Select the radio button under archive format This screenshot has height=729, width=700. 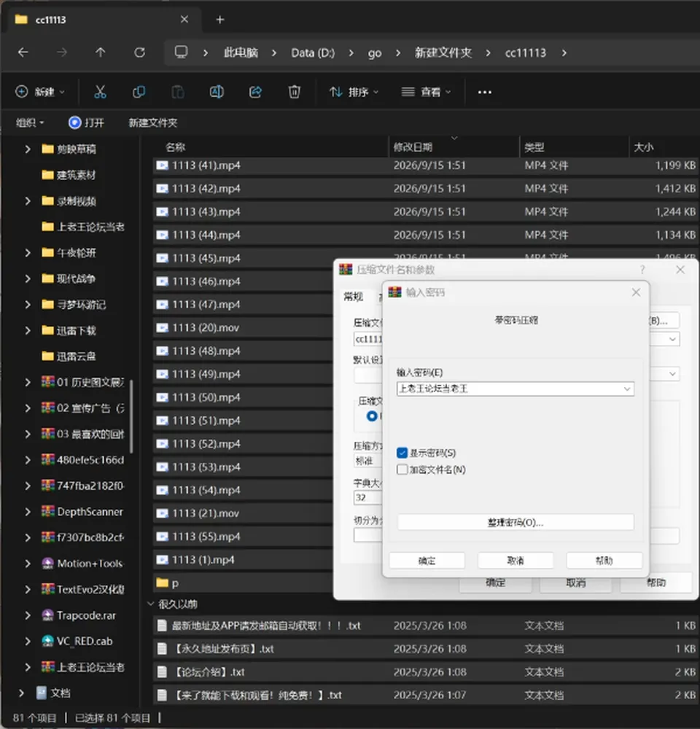(x=372, y=416)
